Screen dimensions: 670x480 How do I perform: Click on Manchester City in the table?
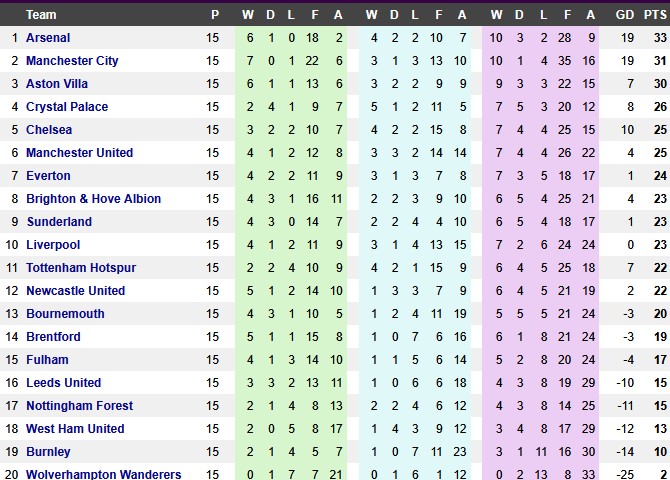pyautogui.click(x=72, y=61)
